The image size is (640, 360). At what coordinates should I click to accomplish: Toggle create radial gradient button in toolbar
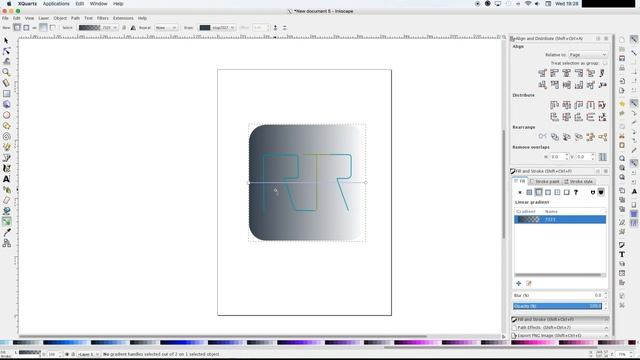26,28
